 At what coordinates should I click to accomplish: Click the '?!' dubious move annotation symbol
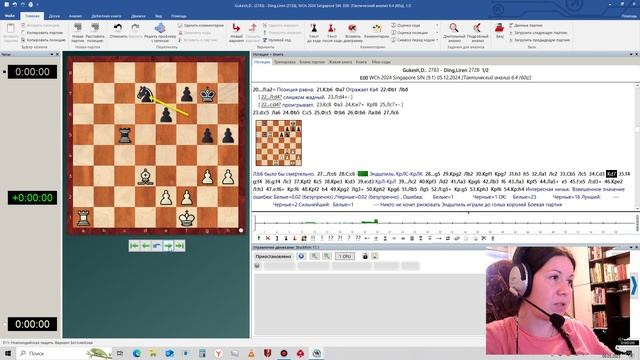[x=340, y=238]
